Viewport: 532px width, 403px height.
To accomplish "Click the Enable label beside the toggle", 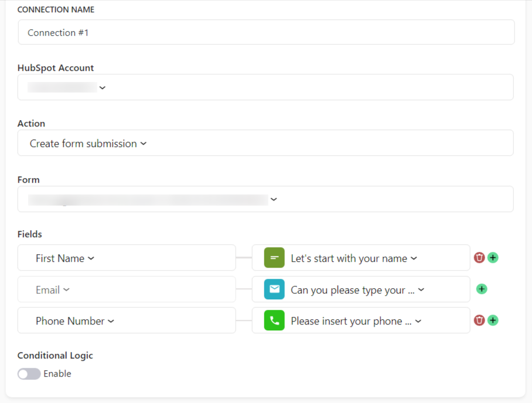I will click(x=57, y=374).
